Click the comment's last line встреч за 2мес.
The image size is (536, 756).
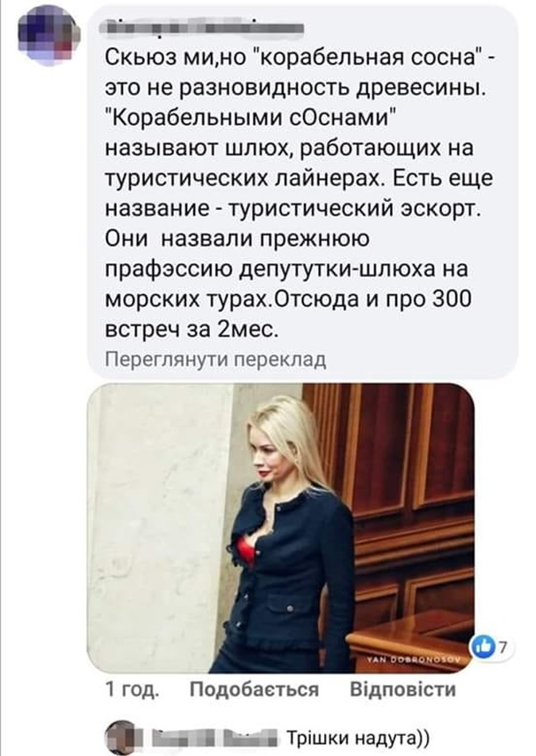[x=192, y=329]
